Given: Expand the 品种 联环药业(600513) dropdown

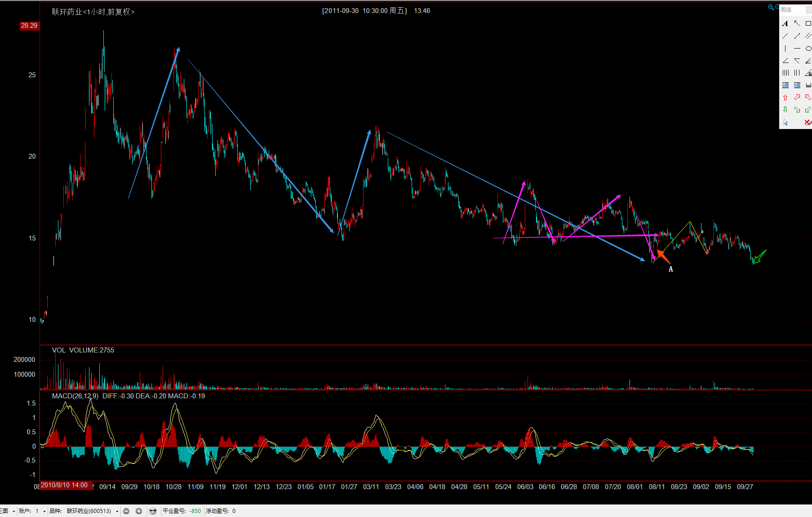Looking at the screenshot, I should [x=117, y=511].
